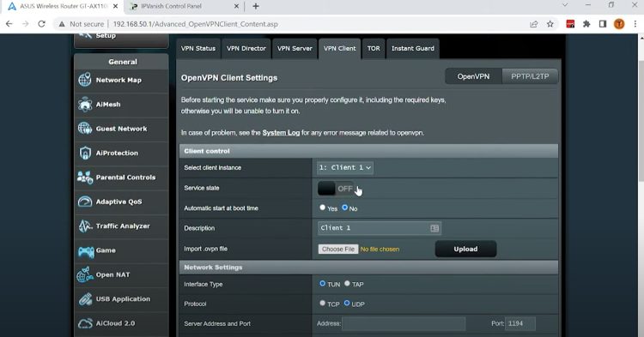This screenshot has width=644, height=337.
Task: Click the Open NAT sidebar icon
Action: [x=85, y=274]
